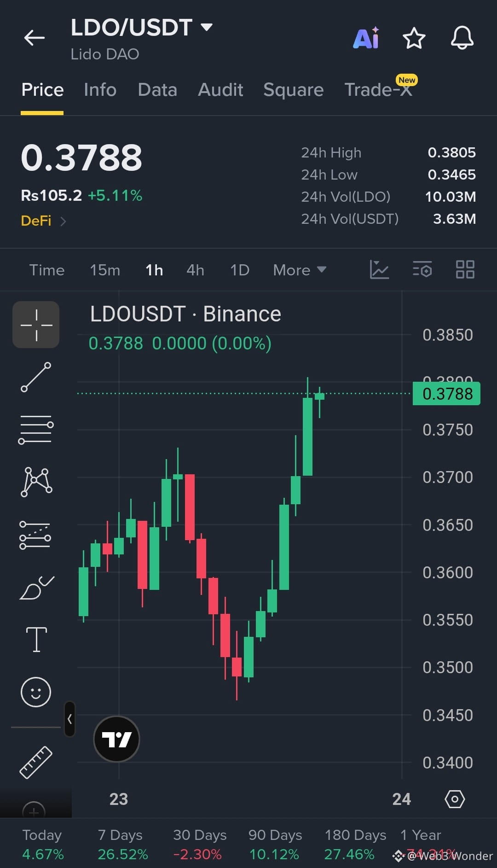Select the projection forecasting tool
The height and width of the screenshot is (868, 497).
[x=35, y=535]
